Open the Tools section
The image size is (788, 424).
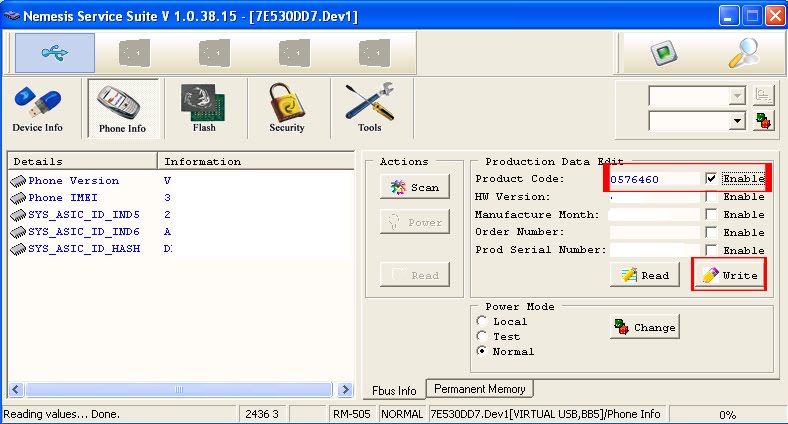(x=370, y=109)
